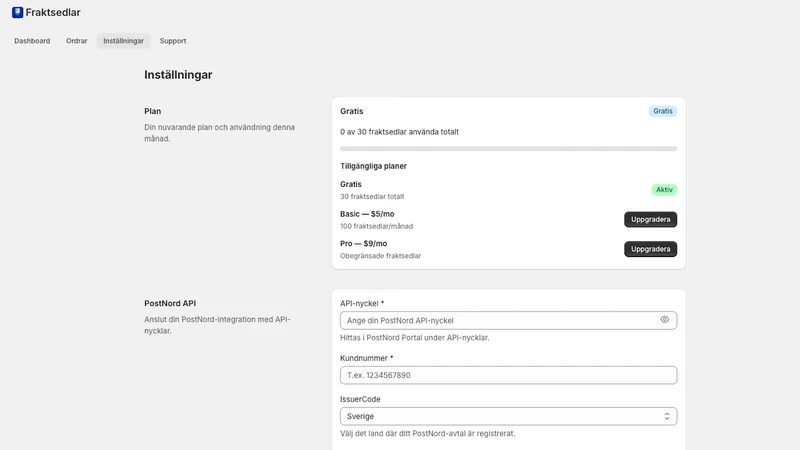Click the Plan section heading
This screenshot has height=450, width=800.
pos(153,111)
